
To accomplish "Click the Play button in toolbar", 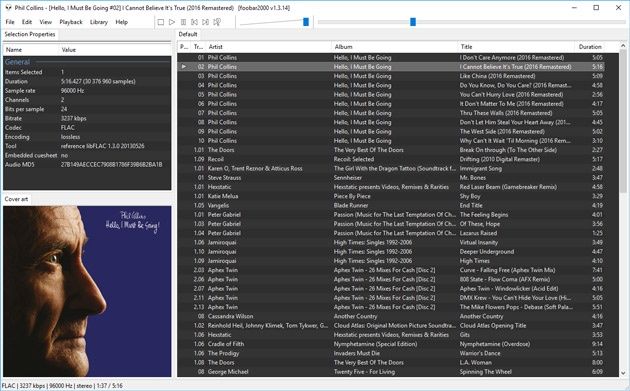I will [x=172, y=22].
